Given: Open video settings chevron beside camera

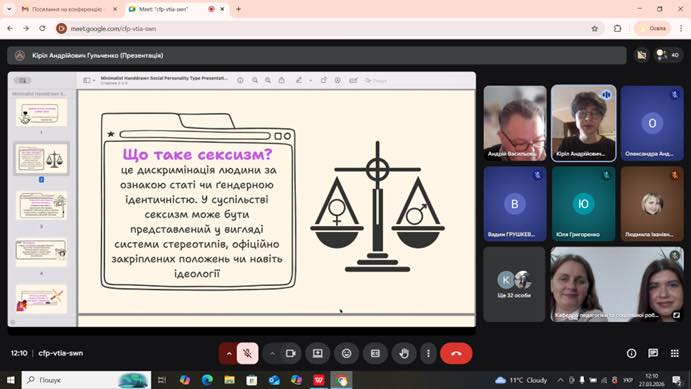Looking at the screenshot, I should [x=272, y=353].
